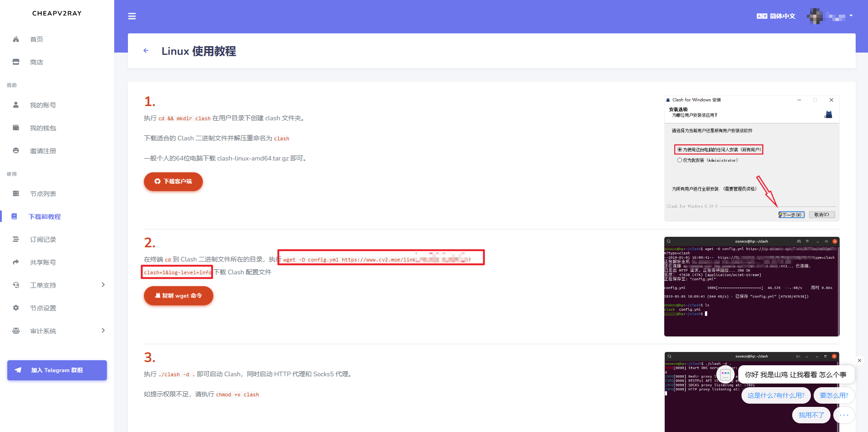Viewport: 868px width, 432px height.
Task: Open the 首页 home icon in sidebar
Action: [16, 39]
